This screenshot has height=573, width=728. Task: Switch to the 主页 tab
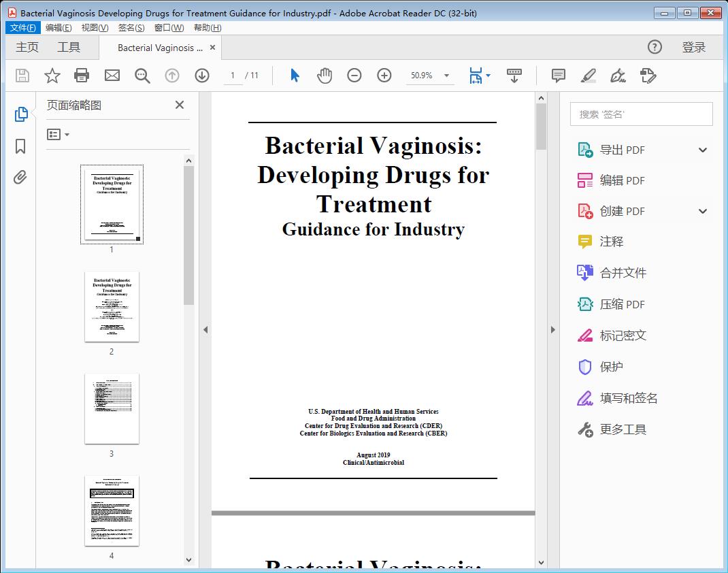click(27, 47)
